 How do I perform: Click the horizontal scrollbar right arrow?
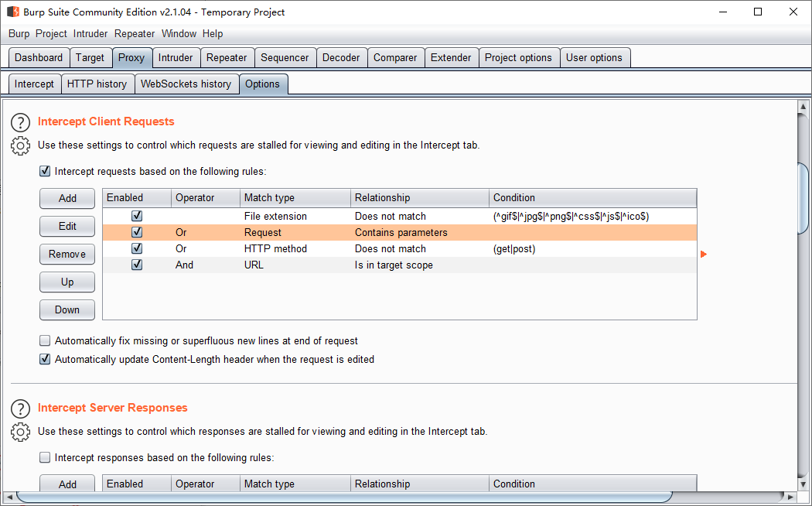coord(791,497)
